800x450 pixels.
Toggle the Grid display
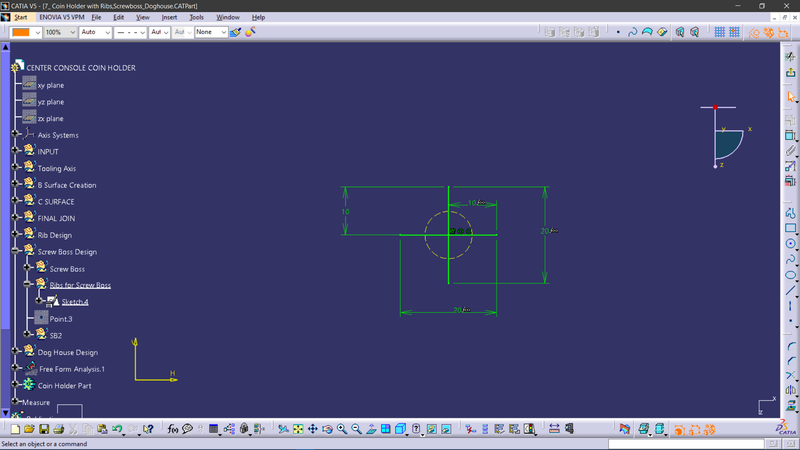719,32
